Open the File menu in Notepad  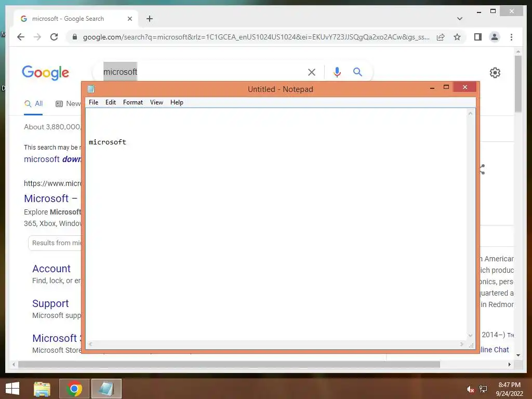[x=94, y=102]
